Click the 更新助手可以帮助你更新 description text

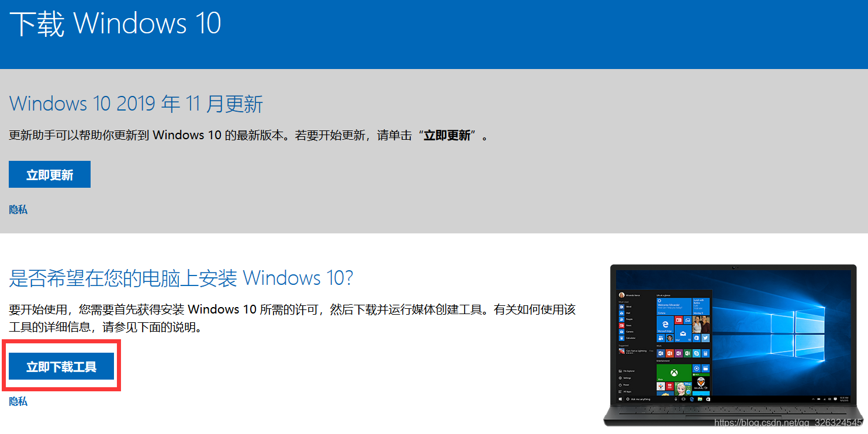click(x=248, y=136)
